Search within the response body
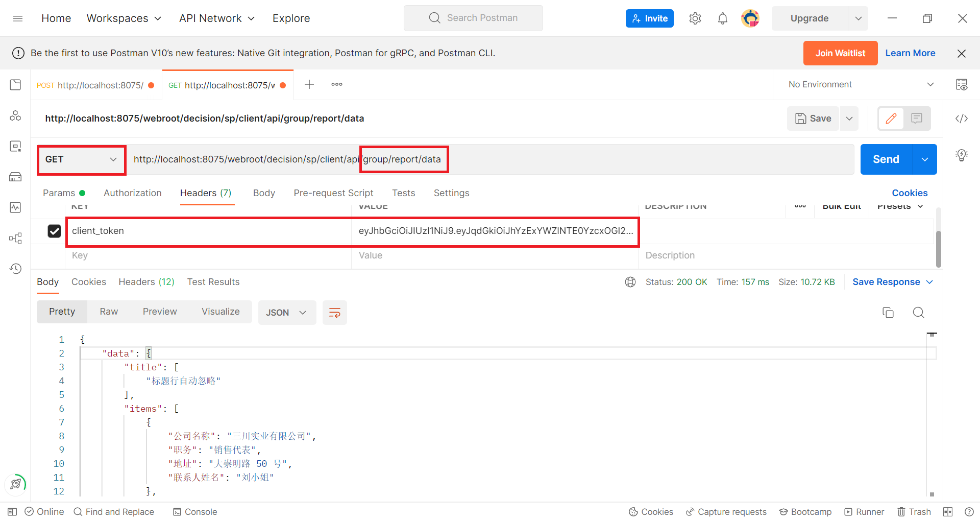The height and width of the screenshot is (521, 980). pos(918,313)
